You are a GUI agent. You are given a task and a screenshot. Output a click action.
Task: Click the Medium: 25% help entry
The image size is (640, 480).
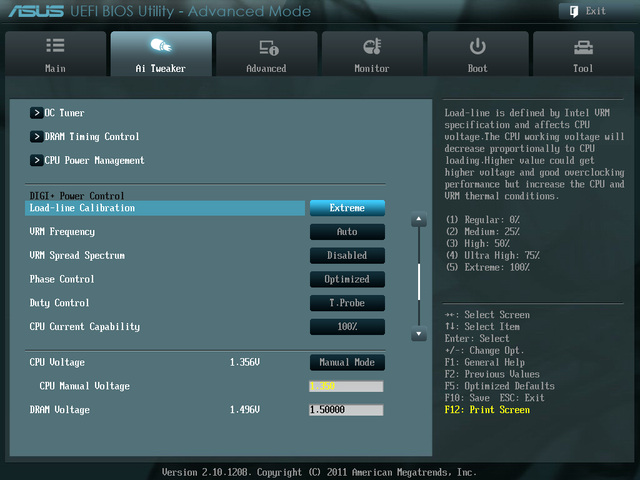tap(482, 232)
